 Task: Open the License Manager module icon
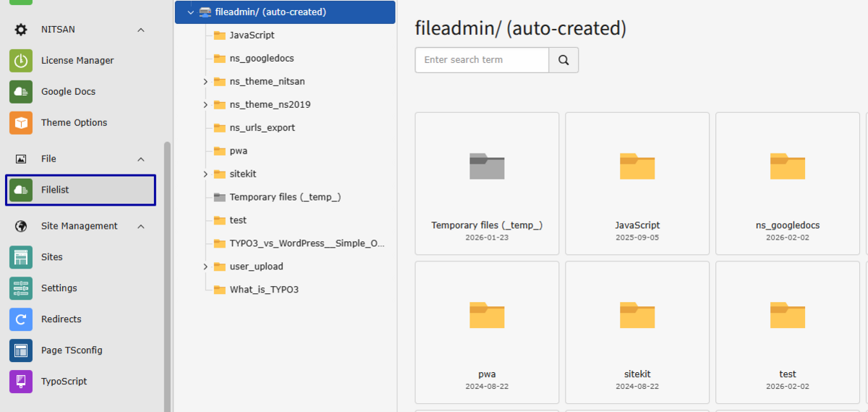(21, 61)
